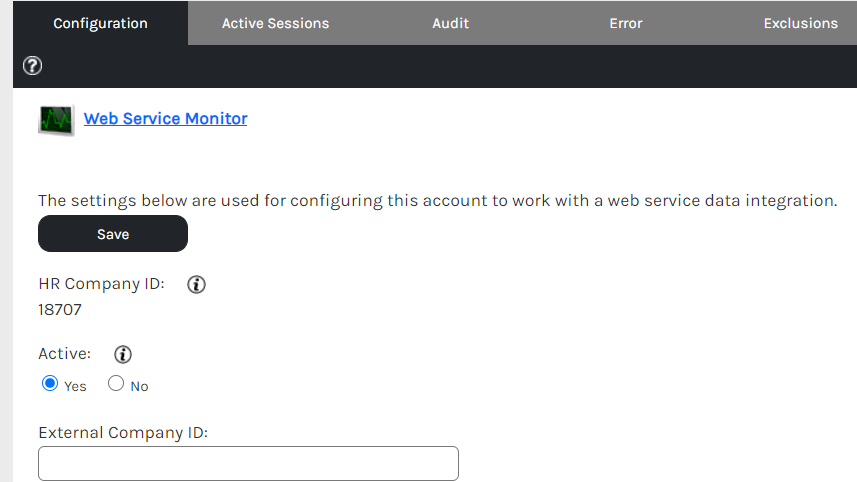Screen dimensions: 857x482
Task: Click the 'Active:' label text
Action: tap(64, 354)
